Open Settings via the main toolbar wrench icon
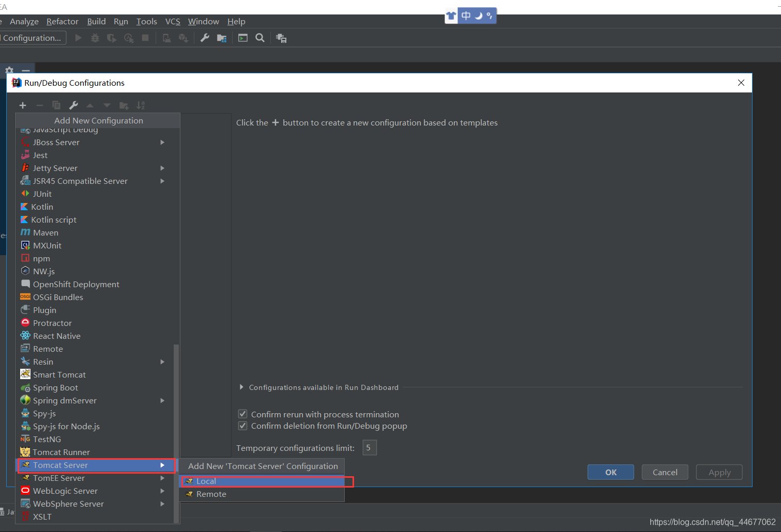This screenshot has width=781, height=532. pyautogui.click(x=205, y=38)
